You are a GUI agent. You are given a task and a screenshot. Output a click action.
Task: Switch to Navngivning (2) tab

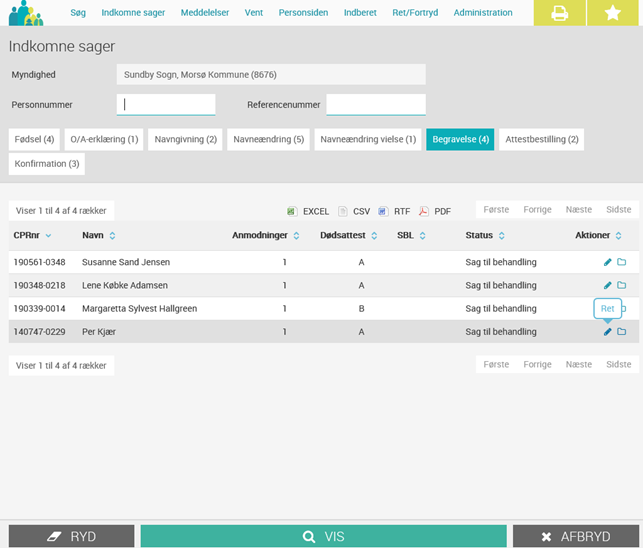tap(185, 139)
